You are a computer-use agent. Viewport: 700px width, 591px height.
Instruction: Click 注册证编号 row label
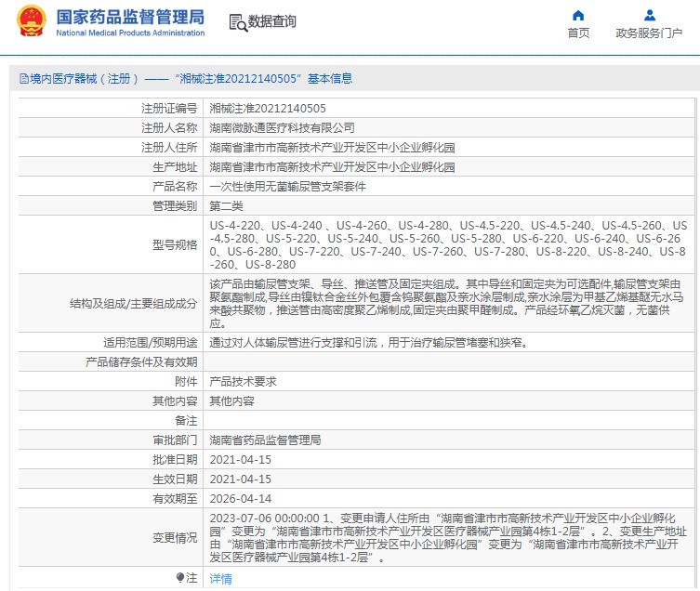[x=169, y=109]
